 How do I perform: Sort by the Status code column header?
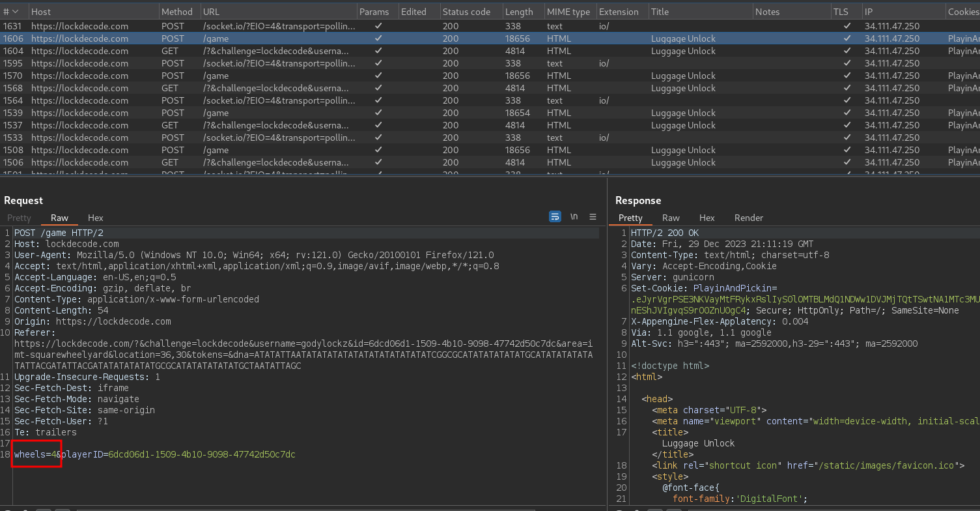pyautogui.click(x=471, y=12)
